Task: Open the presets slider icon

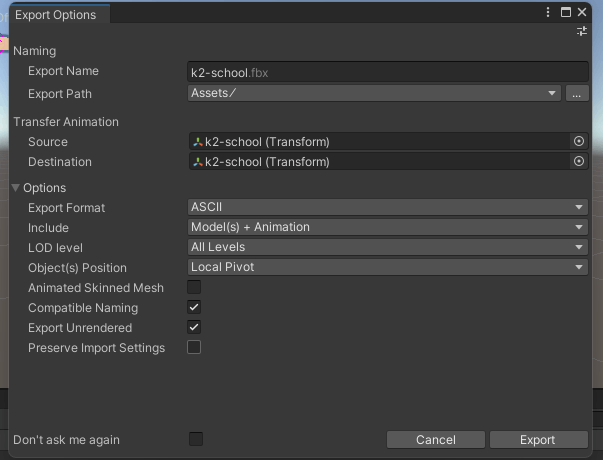Action: pos(581,31)
